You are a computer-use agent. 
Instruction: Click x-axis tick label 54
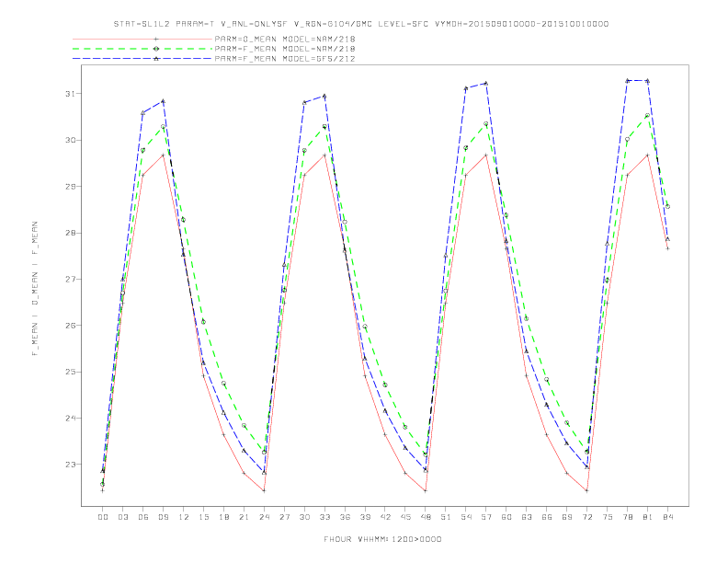click(x=466, y=517)
